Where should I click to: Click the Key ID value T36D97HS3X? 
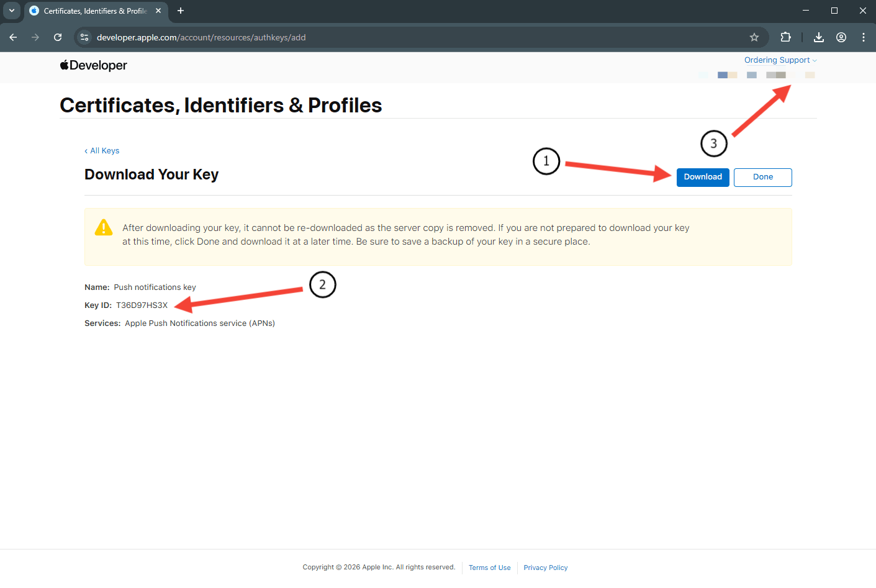coord(142,305)
